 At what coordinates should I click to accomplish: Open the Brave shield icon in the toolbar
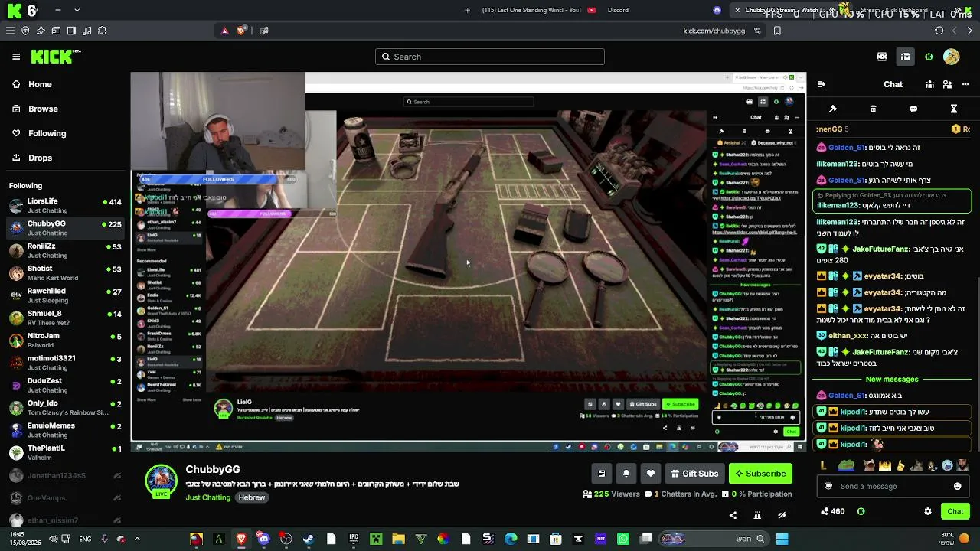click(x=241, y=31)
